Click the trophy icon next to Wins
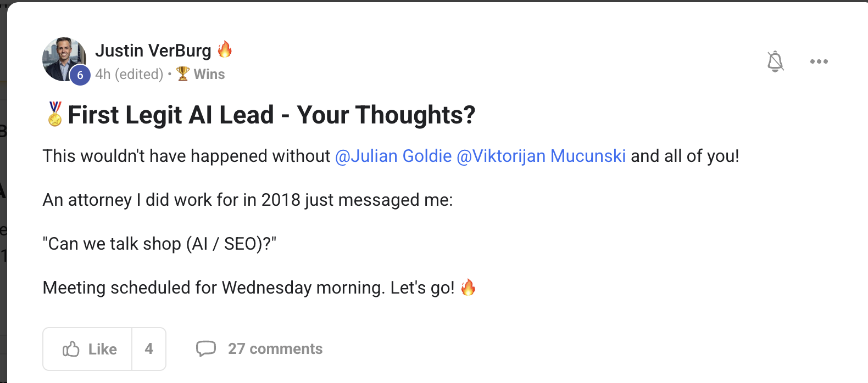The image size is (868, 383). click(x=183, y=74)
